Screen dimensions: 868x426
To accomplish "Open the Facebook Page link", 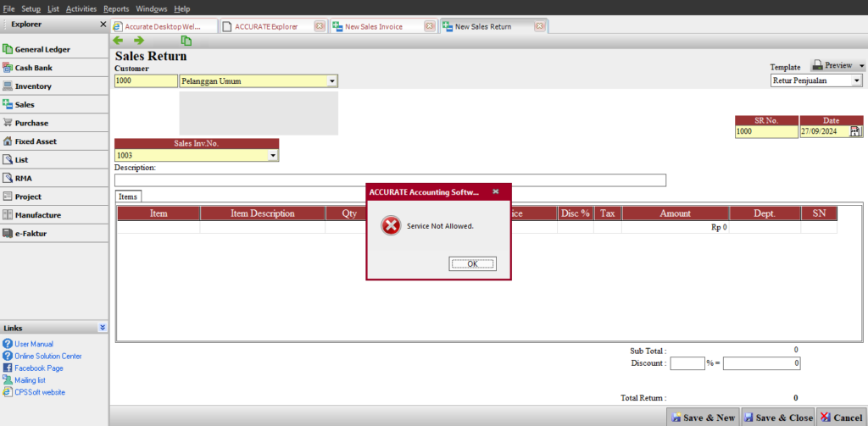I will click(x=39, y=368).
